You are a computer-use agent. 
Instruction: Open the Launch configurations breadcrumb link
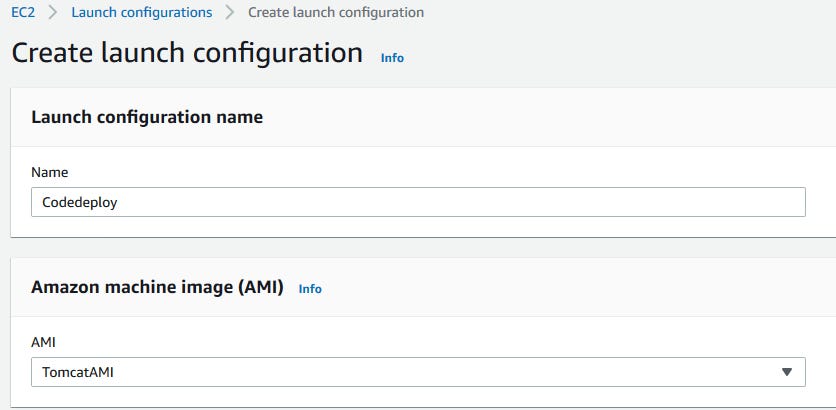(x=141, y=13)
